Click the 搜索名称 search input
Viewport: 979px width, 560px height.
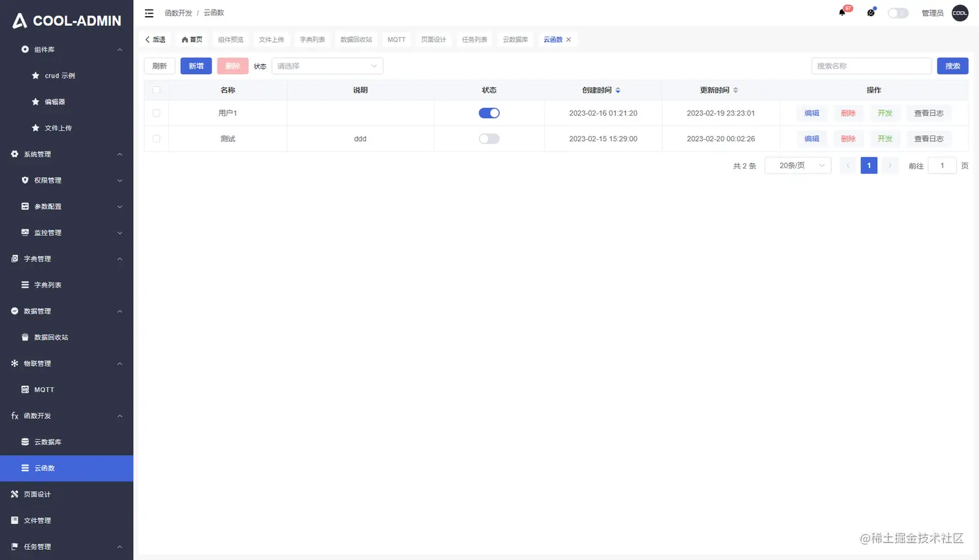(872, 66)
